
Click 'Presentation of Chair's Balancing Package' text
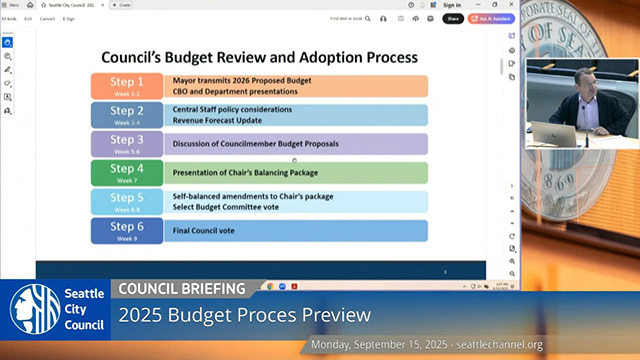click(x=245, y=173)
